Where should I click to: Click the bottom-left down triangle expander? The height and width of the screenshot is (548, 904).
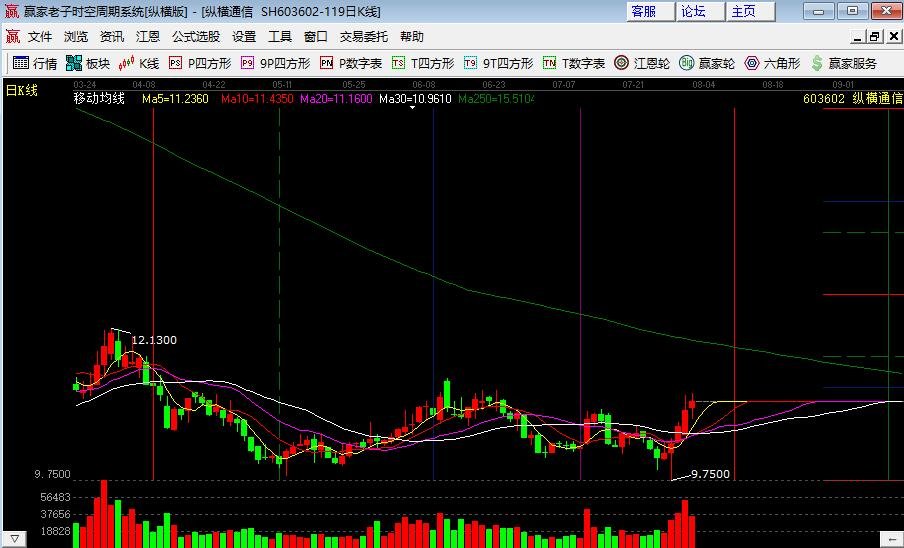(x=14, y=539)
